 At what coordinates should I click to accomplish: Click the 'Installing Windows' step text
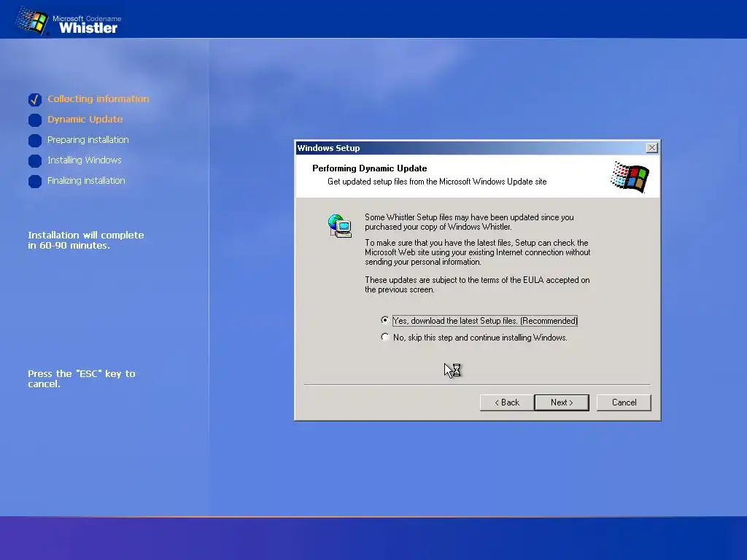[85, 160]
